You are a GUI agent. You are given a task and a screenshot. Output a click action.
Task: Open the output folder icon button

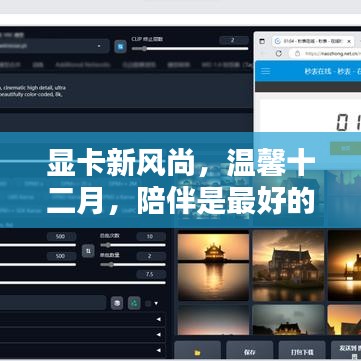click(197, 352)
